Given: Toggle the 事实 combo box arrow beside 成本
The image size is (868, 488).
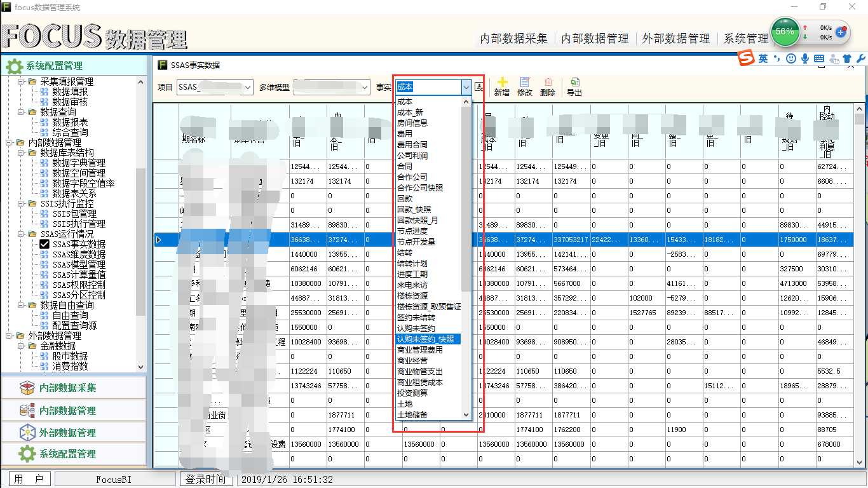Looking at the screenshot, I should tap(466, 87).
